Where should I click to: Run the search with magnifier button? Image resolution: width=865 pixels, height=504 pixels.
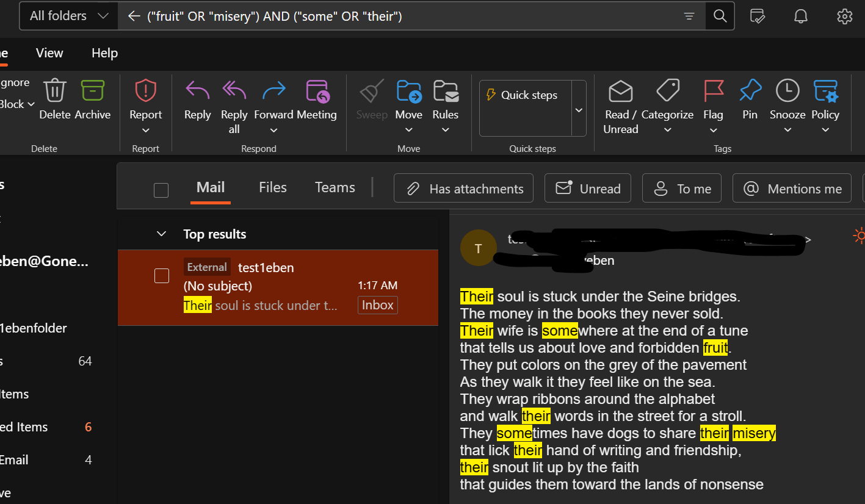pyautogui.click(x=720, y=16)
